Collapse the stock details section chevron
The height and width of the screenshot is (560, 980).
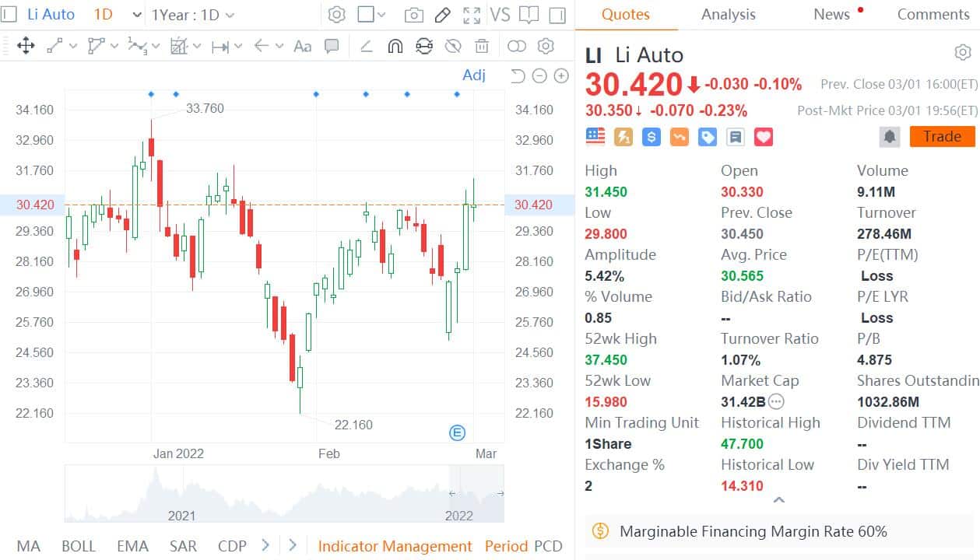click(x=778, y=499)
